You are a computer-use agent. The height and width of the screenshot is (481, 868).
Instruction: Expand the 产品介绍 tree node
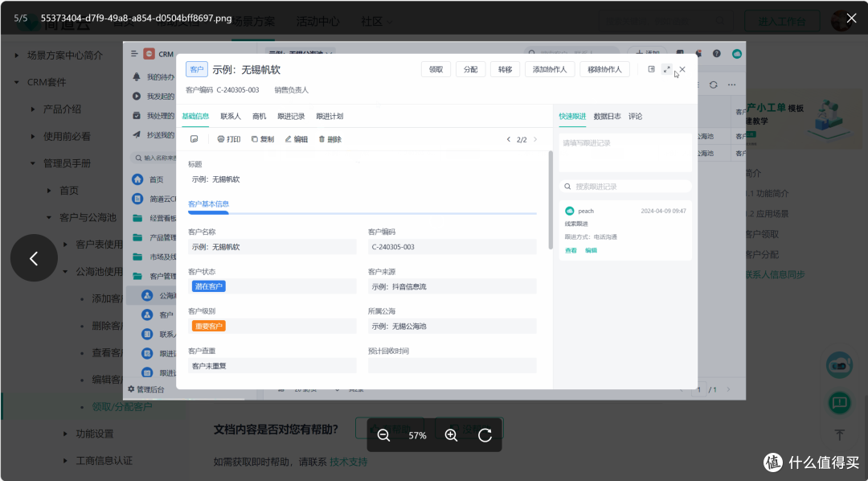coord(32,109)
